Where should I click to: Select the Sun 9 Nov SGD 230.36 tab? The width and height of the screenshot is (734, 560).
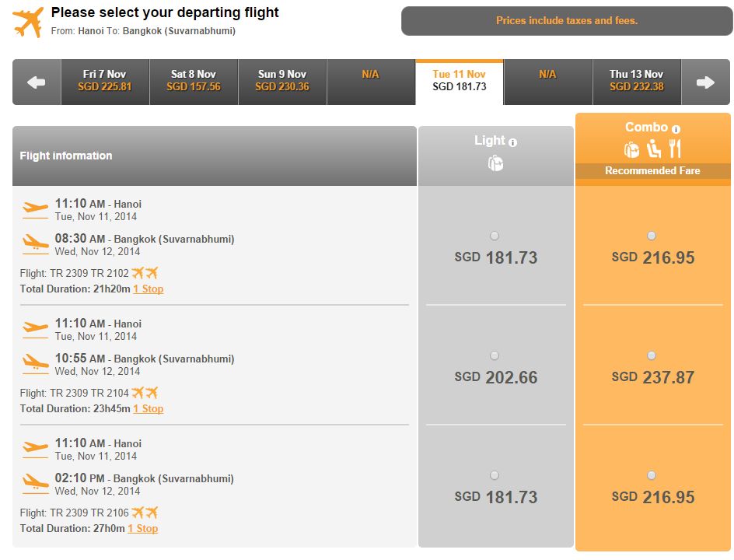click(282, 82)
